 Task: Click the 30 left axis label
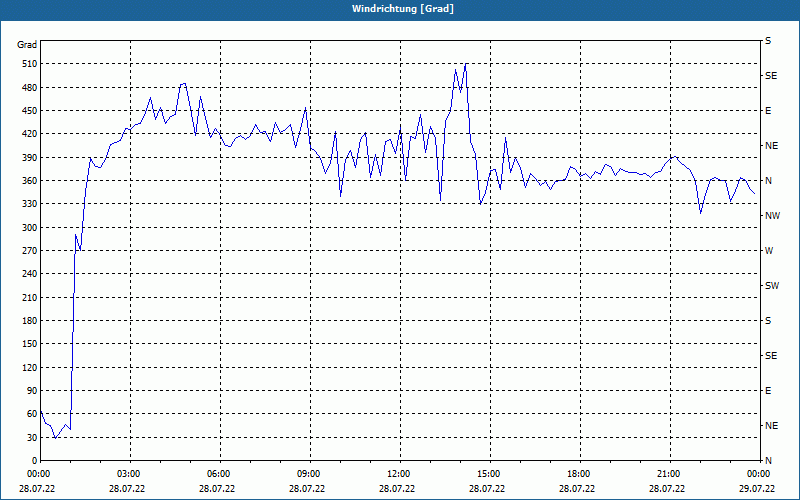[32, 437]
